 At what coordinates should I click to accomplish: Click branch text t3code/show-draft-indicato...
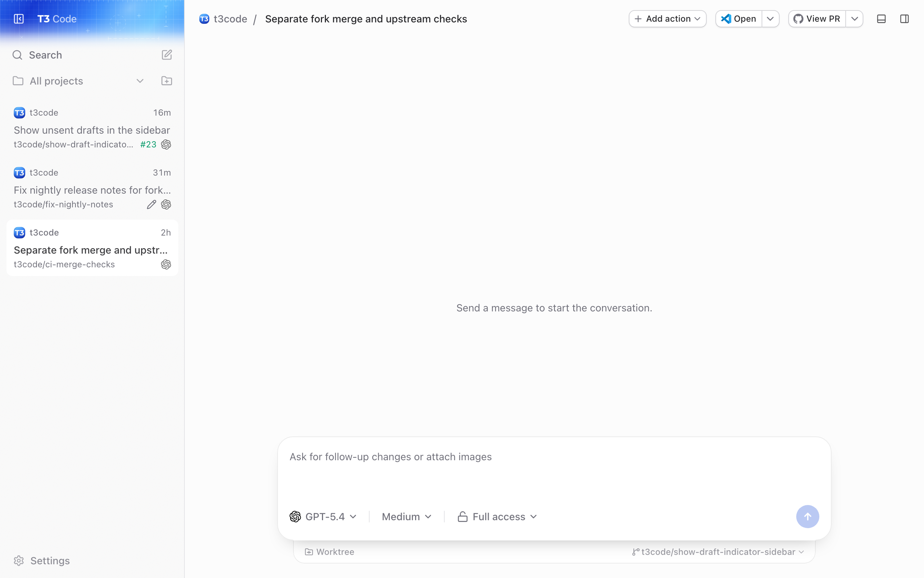click(74, 144)
